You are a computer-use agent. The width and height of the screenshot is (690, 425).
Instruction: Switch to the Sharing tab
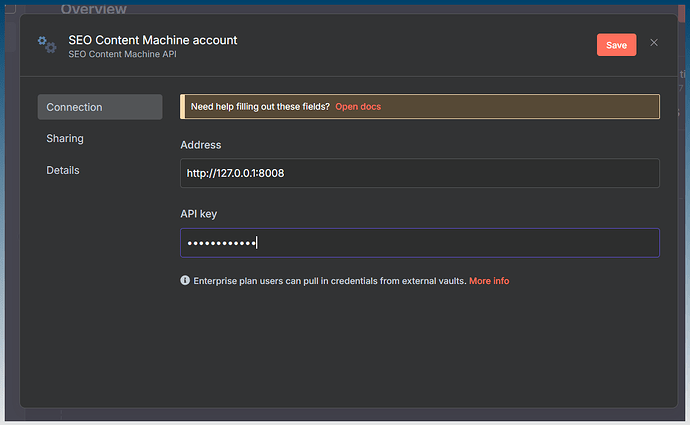[65, 139]
